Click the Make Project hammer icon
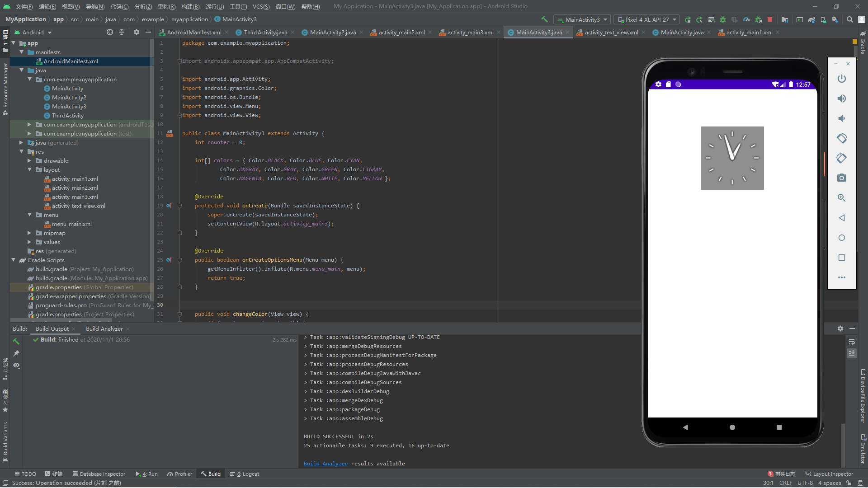The height and width of the screenshot is (488, 868). (x=544, y=19)
